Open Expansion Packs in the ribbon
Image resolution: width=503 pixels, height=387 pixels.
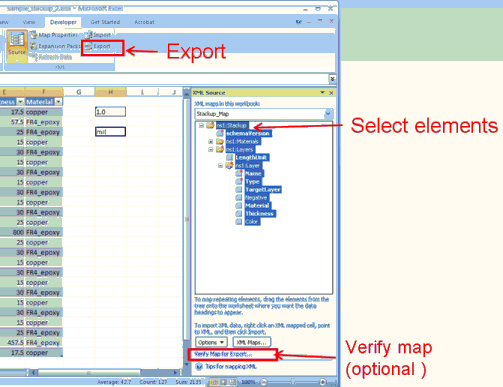pyautogui.click(x=55, y=46)
